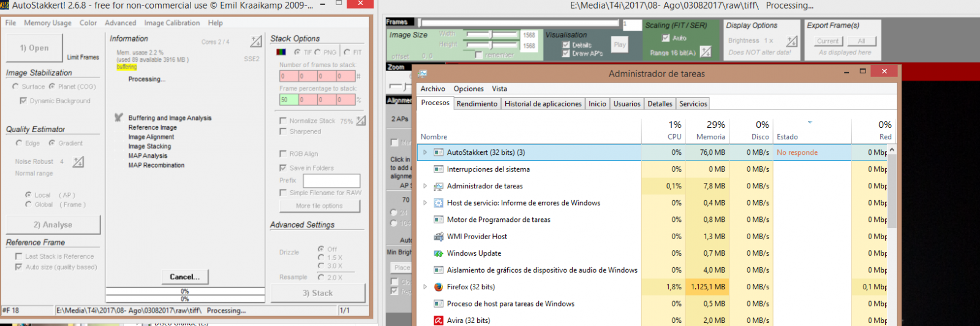The image size is (980, 326).
Task: Expand the Administrador de tareas process row
Action: click(x=425, y=186)
